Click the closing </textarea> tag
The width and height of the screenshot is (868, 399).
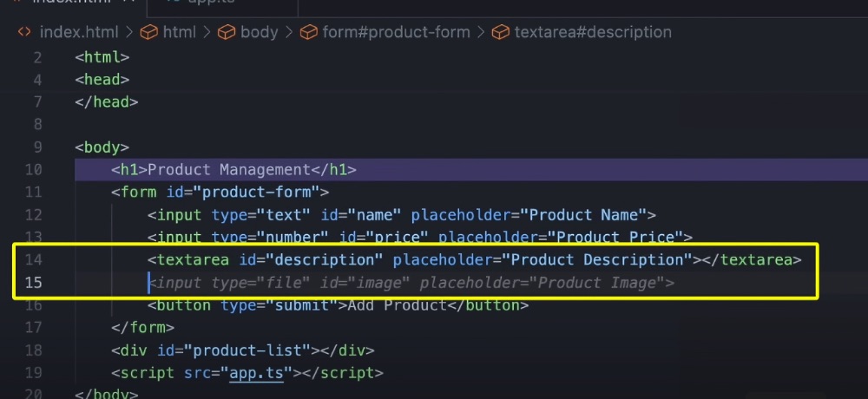pyautogui.click(x=752, y=260)
